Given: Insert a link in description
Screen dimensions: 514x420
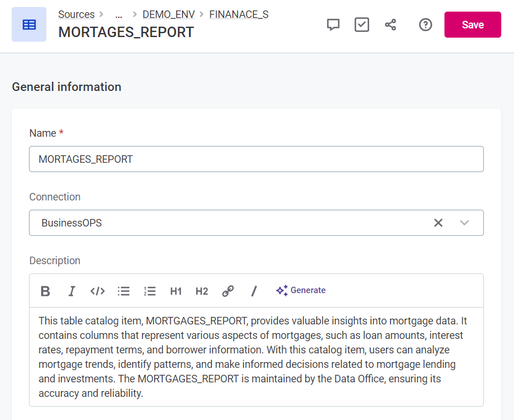Looking at the screenshot, I should 228,291.
